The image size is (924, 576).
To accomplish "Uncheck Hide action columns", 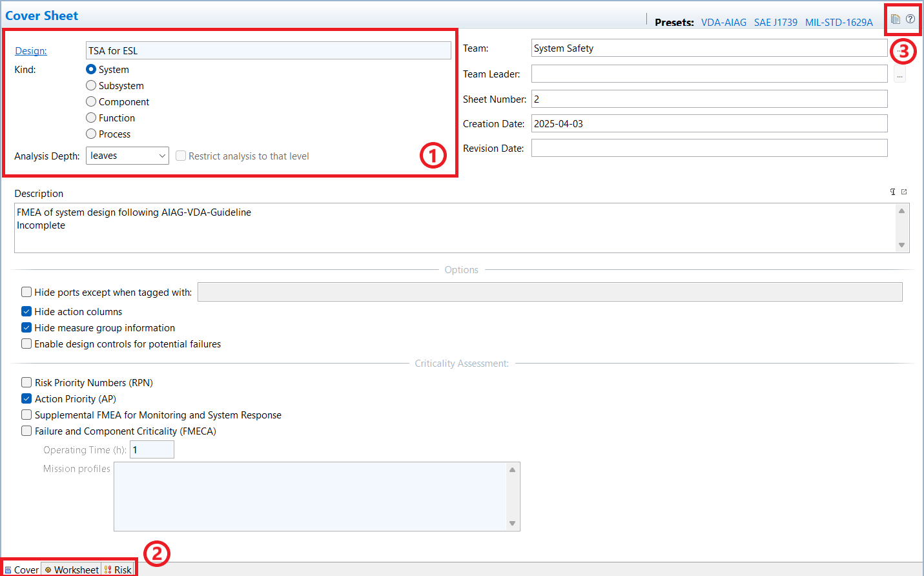I will point(26,312).
